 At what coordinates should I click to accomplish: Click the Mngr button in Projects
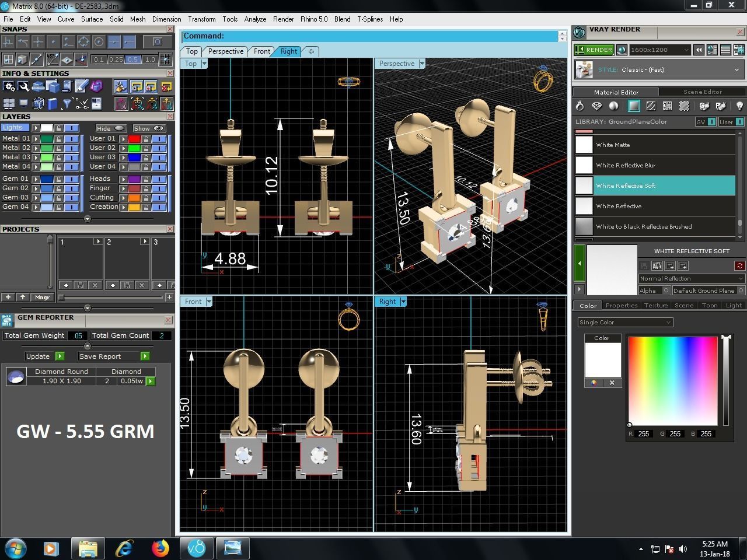click(x=42, y=297)
